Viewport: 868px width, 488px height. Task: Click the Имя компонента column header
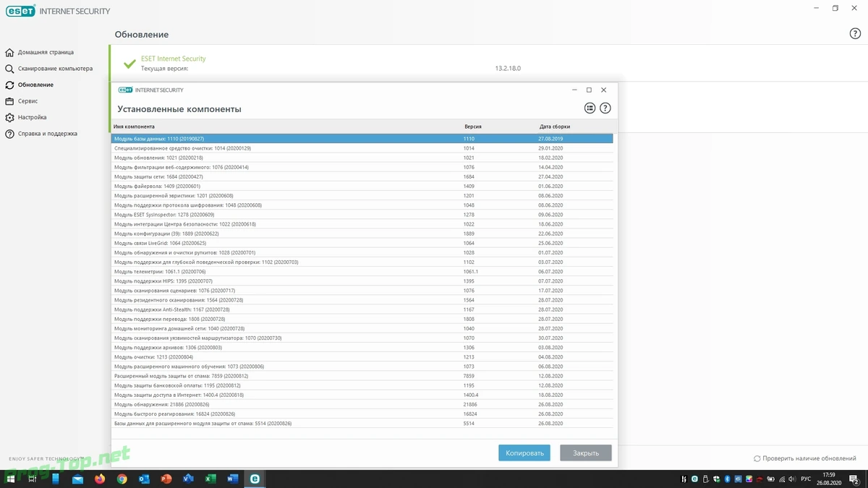134,127
